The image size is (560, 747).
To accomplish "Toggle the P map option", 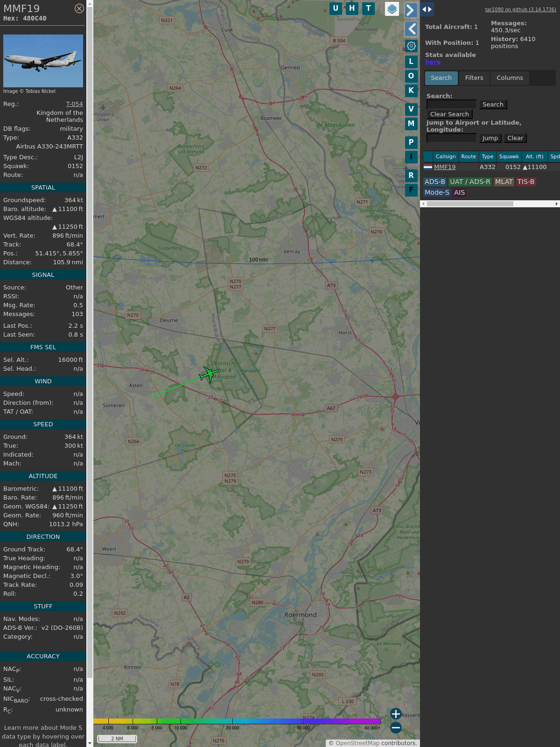I will pyautogui.click(x=411, y=142).
